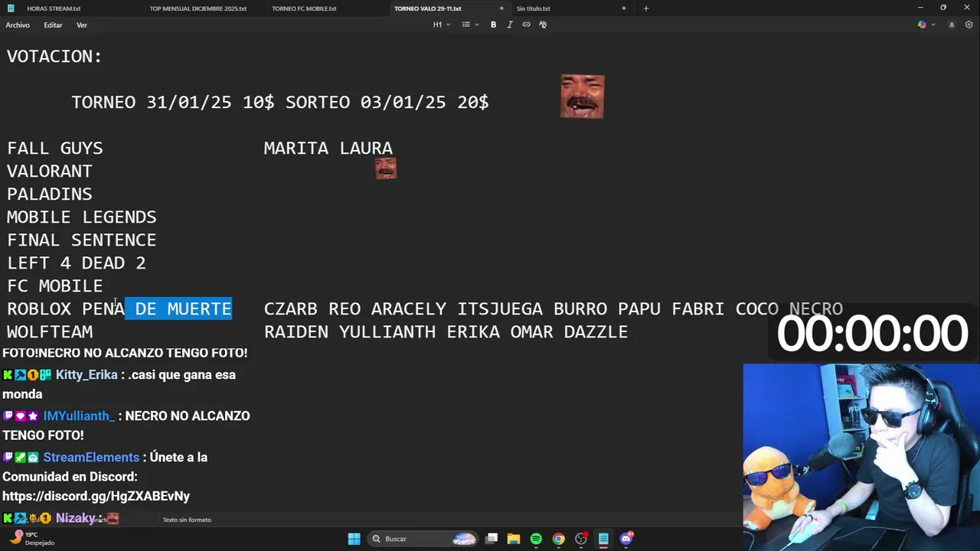The height and width of the screenshot is (551, 980).
Task: Open the Archivo menu
Action: 18,25
